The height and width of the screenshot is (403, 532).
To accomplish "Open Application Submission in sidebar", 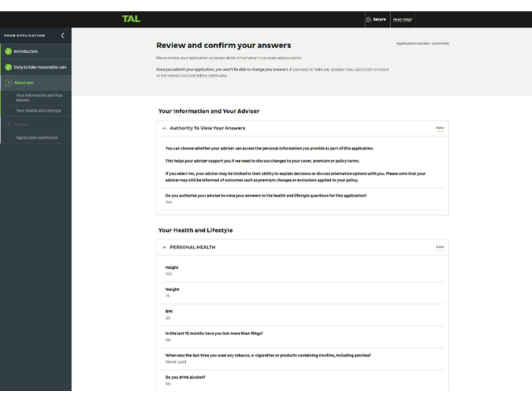I will [37, 138].
